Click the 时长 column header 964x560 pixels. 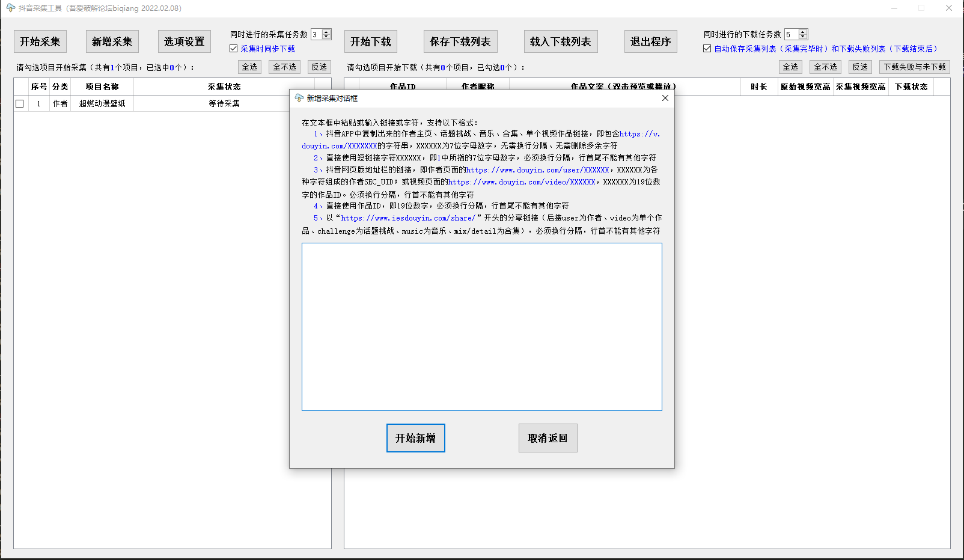click(x=759, y=87)
